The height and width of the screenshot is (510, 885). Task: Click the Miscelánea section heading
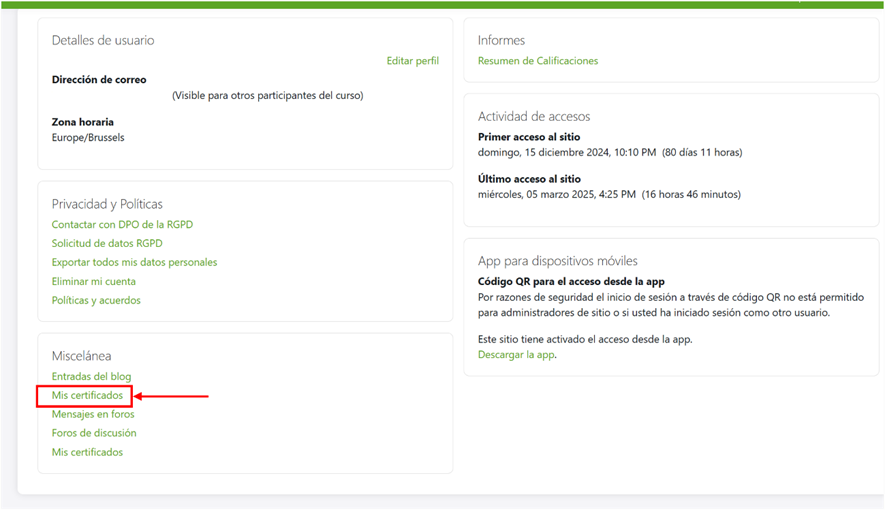[x=81, y=356]
